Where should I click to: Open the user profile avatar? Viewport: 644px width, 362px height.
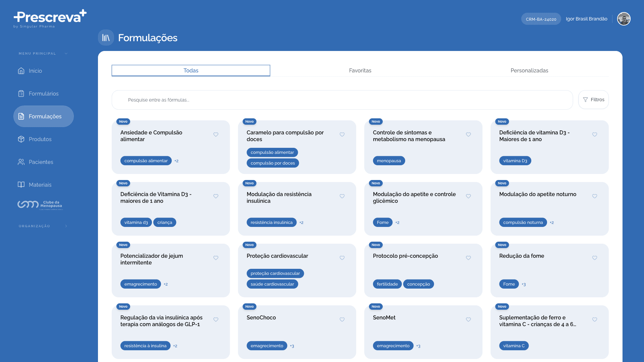[624, 19]
